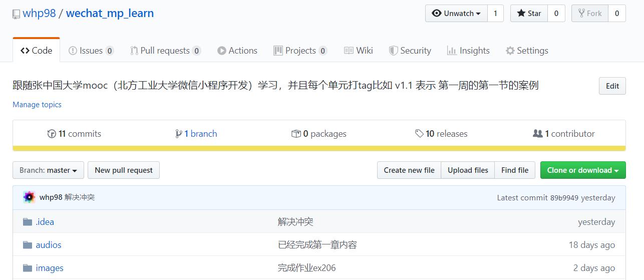This screenshot has height=280, width=644.
Task: Open the Clone or download dropdown
Action: click(x=583, y=170)
